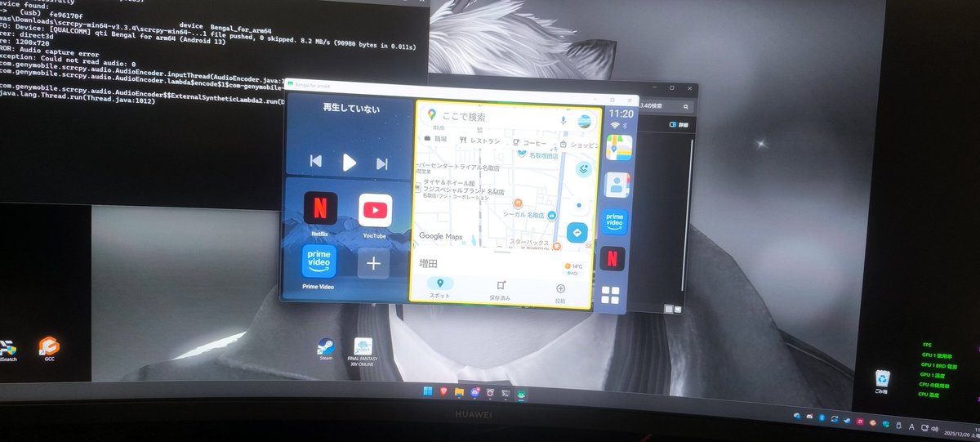Skip to previous track in media widget

[x=315, y=162]
